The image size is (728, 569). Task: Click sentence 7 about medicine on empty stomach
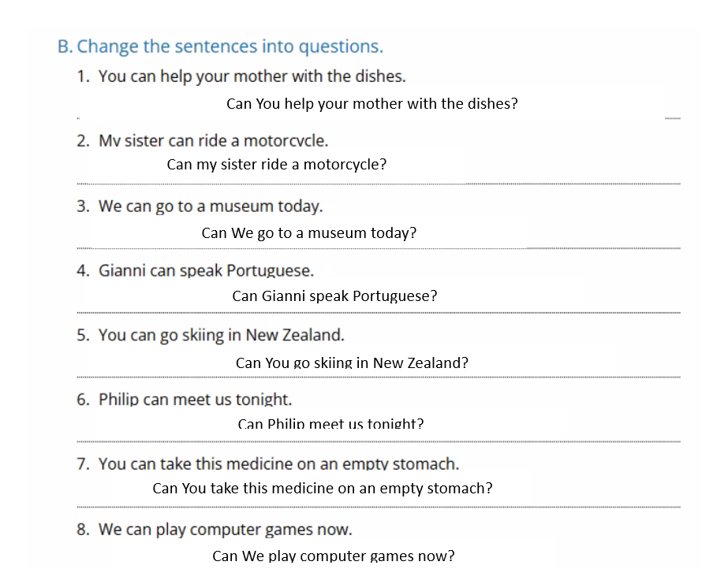pos(278,463)
